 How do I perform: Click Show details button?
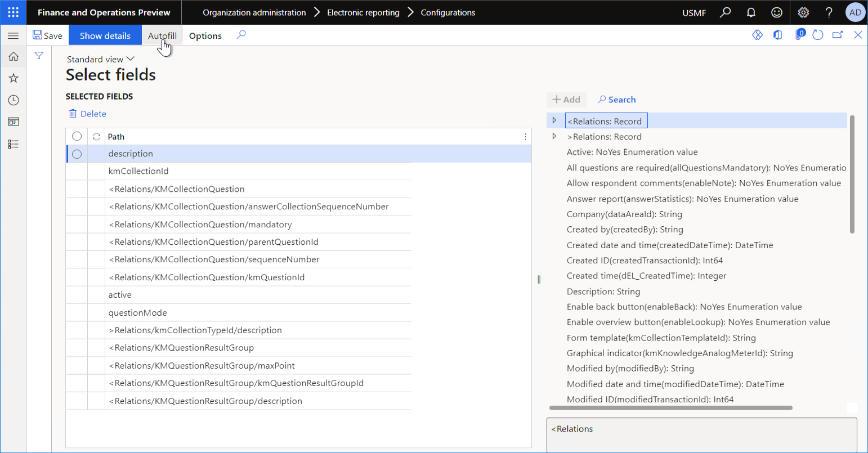(x=105, y=35)
